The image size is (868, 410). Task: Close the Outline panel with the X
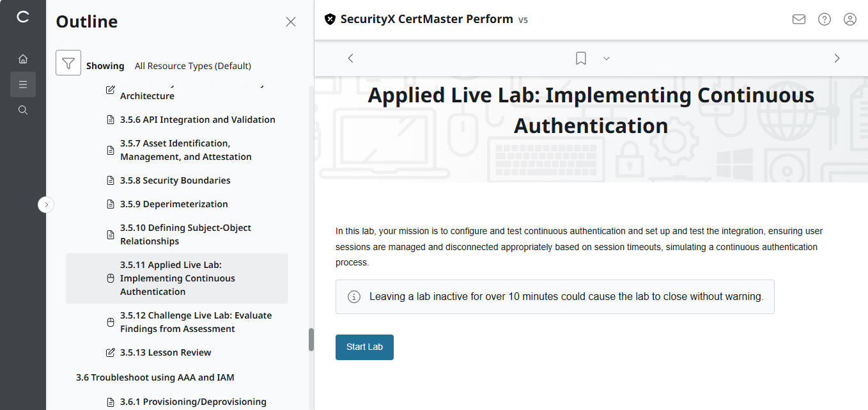(x=291, y=21)
